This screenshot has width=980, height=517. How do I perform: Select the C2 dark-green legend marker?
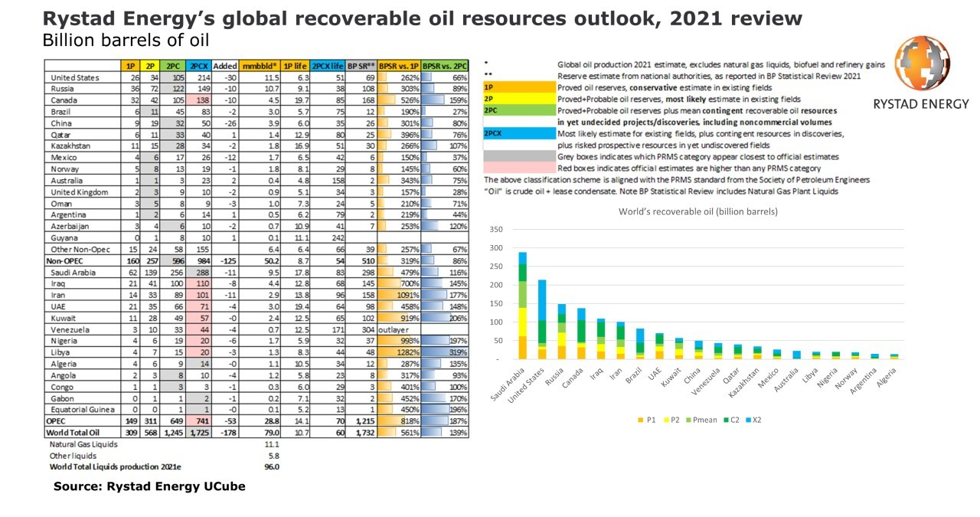(x=726, y=420)
